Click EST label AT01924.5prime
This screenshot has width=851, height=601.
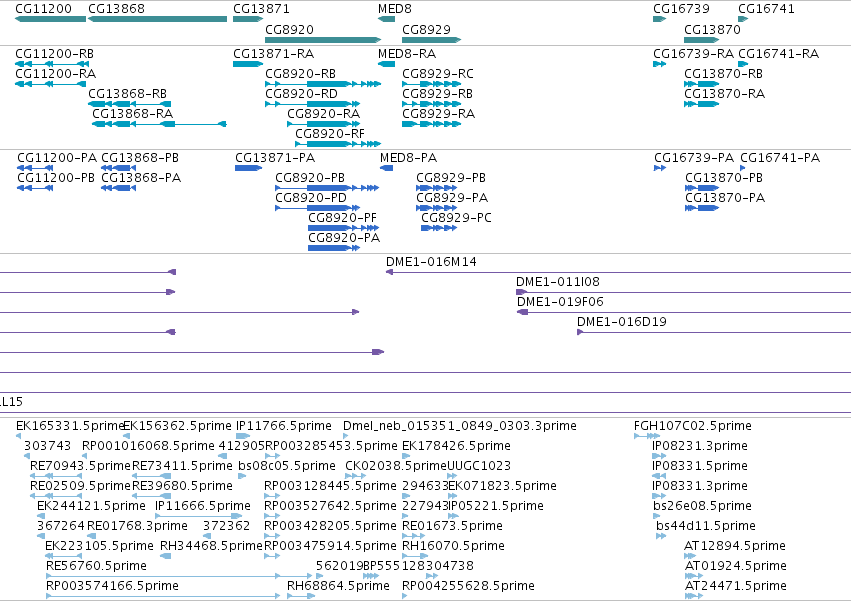click(735, 566)
